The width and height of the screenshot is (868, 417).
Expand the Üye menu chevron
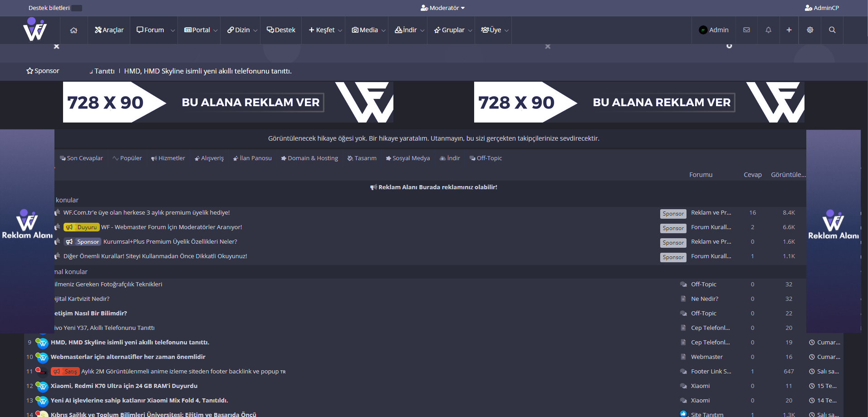point(507,30)
